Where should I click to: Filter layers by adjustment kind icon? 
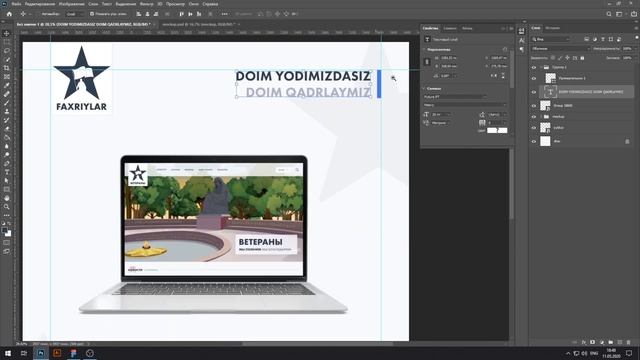pyautogui.click(x=595, y=39)
